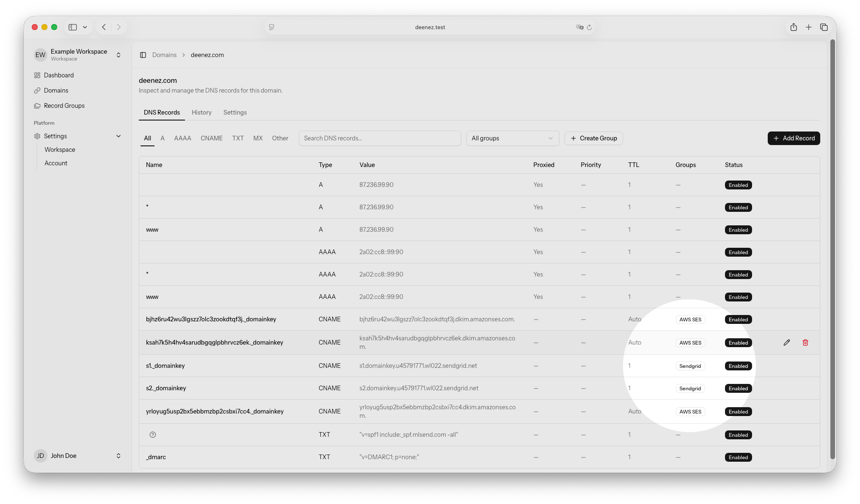Select the _dmarc record name

[156, 457]
